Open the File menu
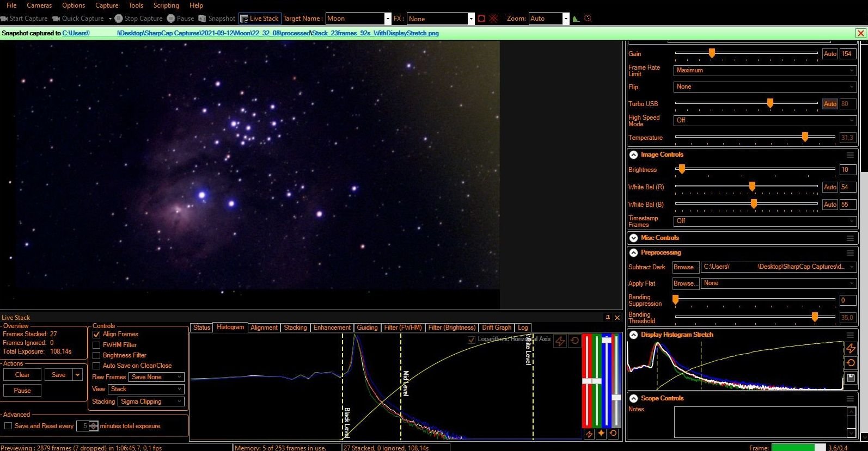This screenshot has width=868, height=451. coord(11,5)
